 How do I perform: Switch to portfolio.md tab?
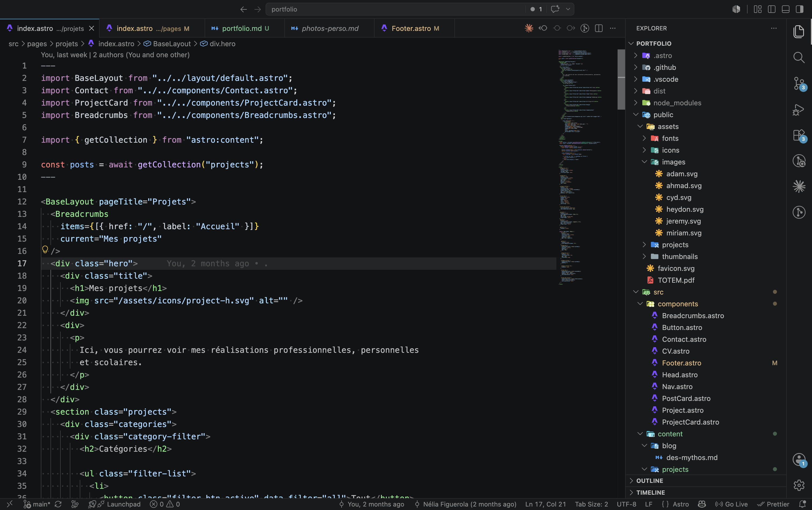[x=245, y=28]
